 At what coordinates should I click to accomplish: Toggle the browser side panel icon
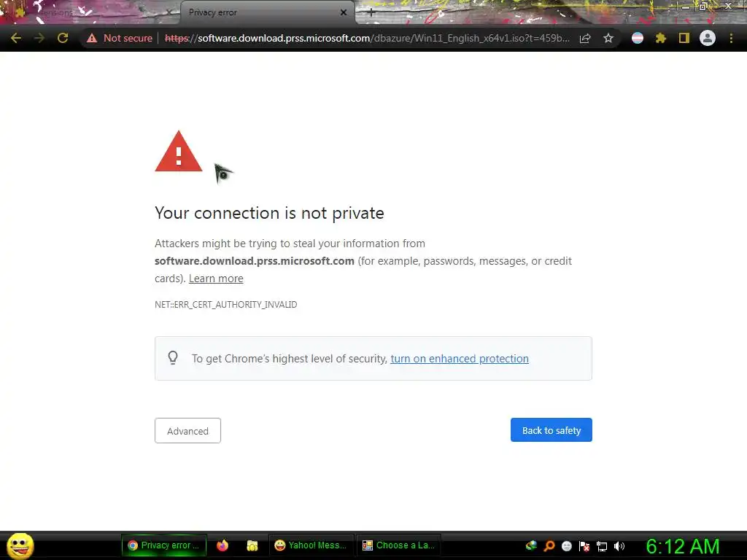(x=684, y=38)
